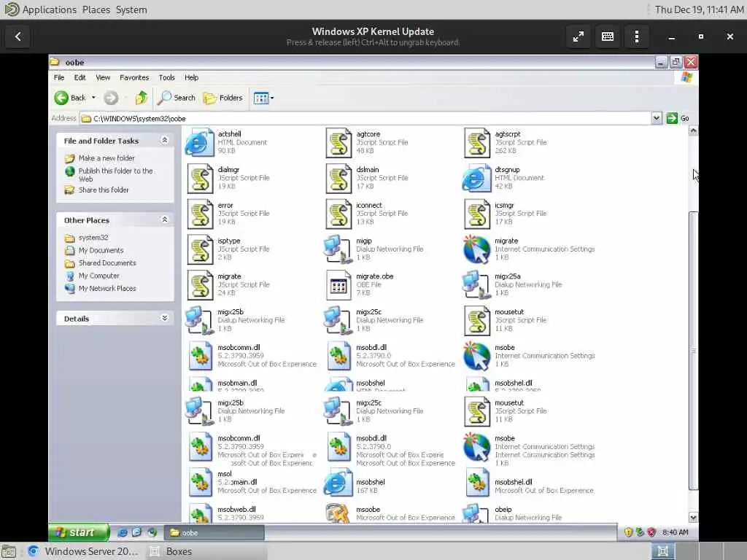Open the GNOME Places menu

[96, 9]
